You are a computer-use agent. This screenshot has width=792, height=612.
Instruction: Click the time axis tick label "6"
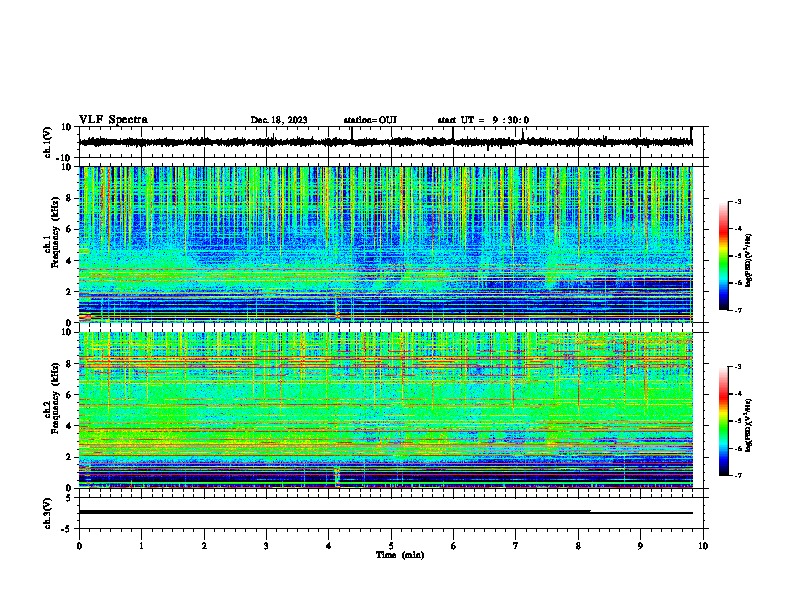point(453,546)
